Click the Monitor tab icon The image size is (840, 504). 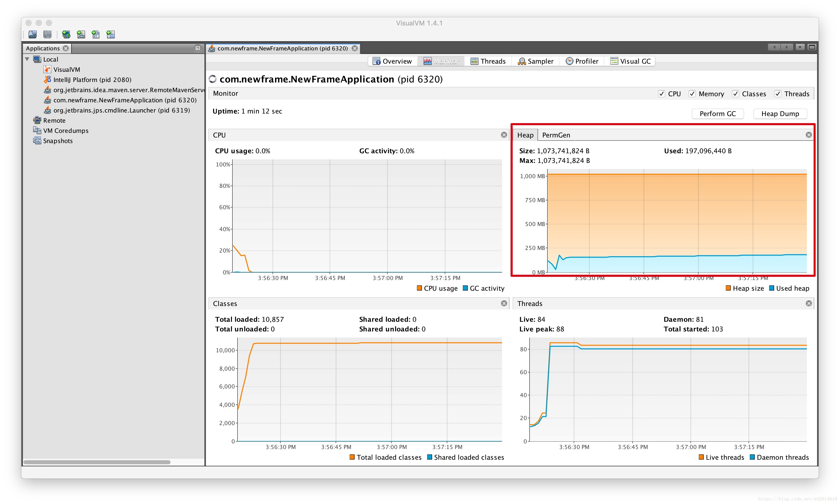click(x=428, y=61)
